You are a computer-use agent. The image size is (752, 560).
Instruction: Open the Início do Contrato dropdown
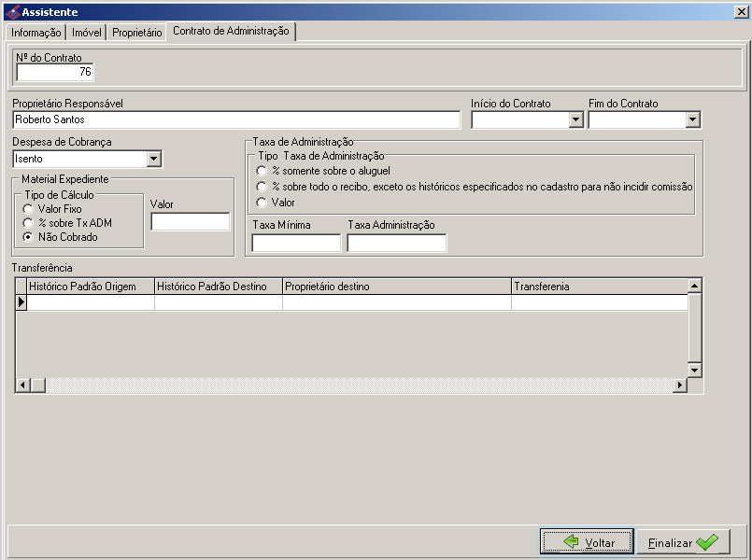click(575, 120)
